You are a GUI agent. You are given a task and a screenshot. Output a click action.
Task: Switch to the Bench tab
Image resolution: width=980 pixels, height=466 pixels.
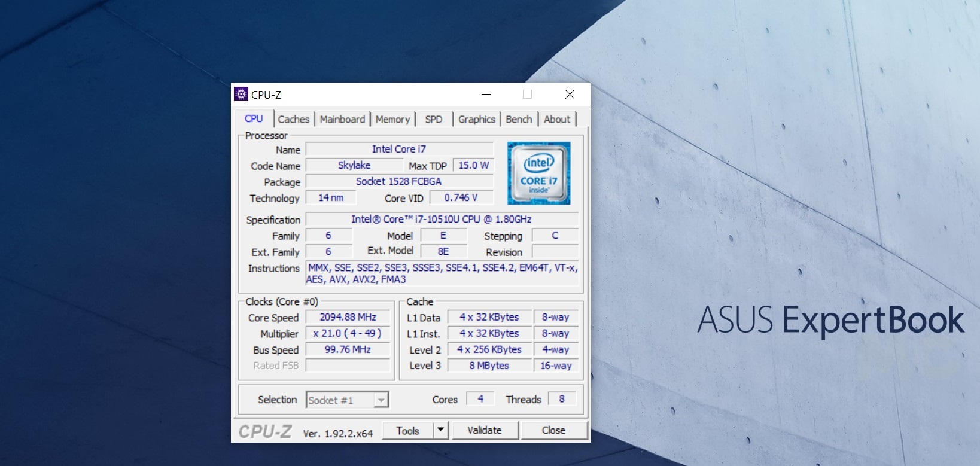pos(519,120)
